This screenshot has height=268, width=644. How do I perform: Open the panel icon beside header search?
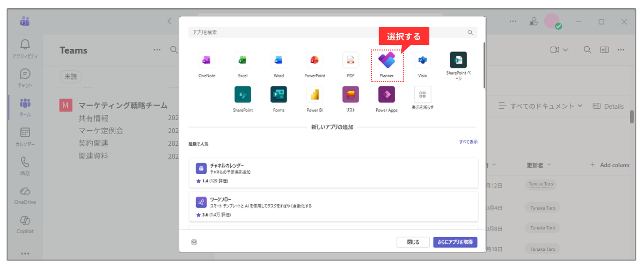(604, 50)
